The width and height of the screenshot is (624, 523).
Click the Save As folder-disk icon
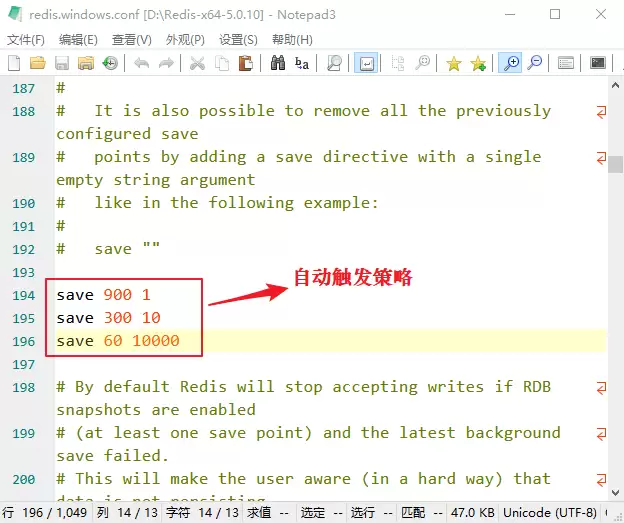(86, 63)
